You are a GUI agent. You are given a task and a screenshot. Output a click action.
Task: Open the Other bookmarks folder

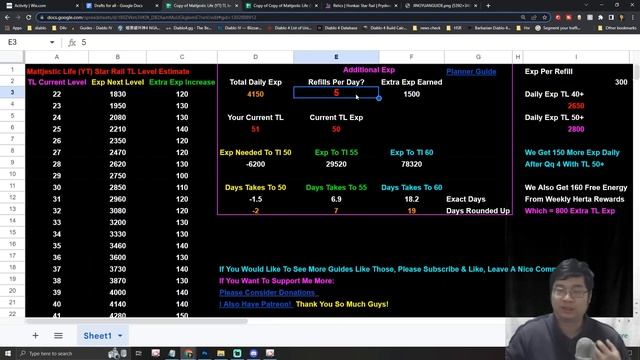(x=616, y=28)
